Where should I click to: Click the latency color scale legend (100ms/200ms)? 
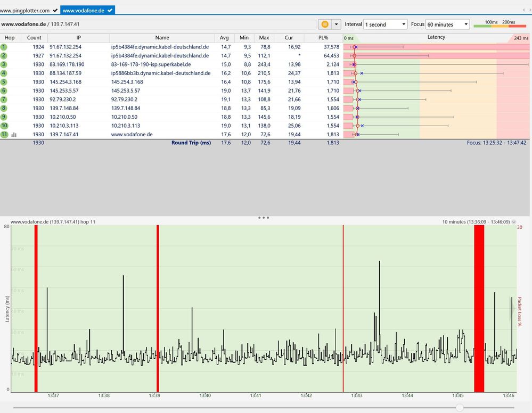[x=499, y=24]
